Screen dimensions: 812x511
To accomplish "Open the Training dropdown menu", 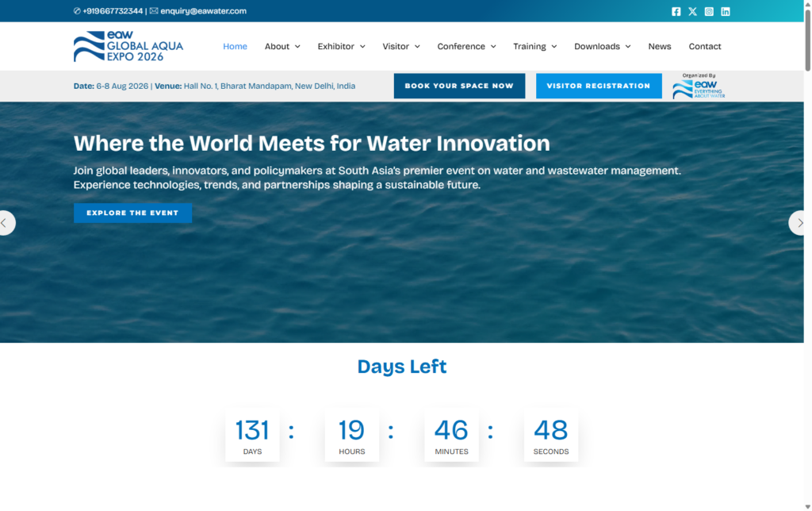I will tap(534, 47).
